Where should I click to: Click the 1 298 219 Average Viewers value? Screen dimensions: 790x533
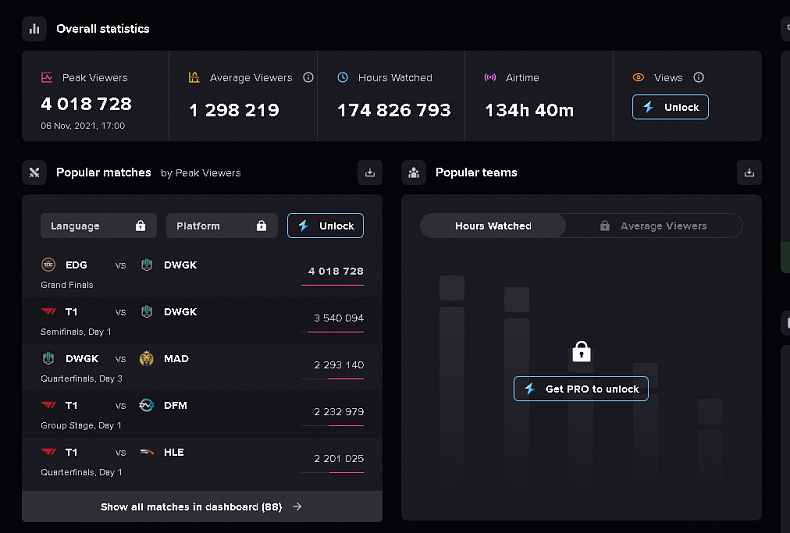click(234, 110)
